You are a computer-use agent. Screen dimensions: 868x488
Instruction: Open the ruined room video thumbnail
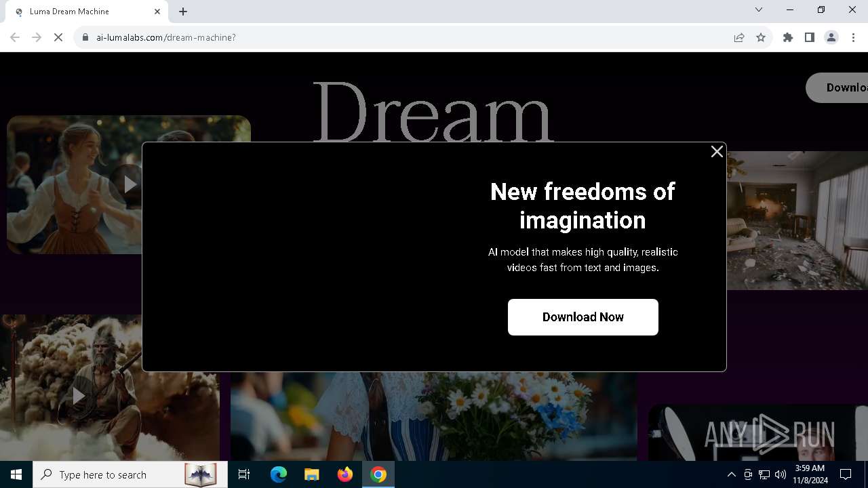pyautogui.click(x=797, y=220)
